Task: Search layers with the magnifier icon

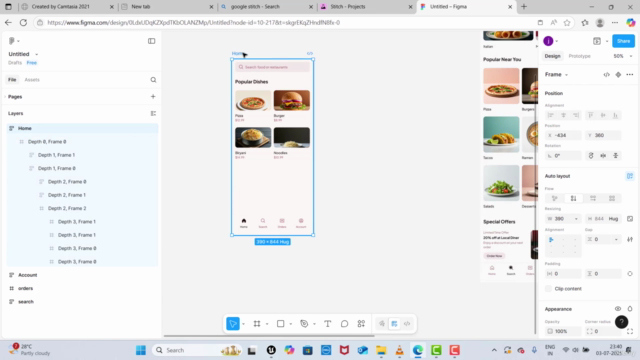Action: [x=153, y=80]
